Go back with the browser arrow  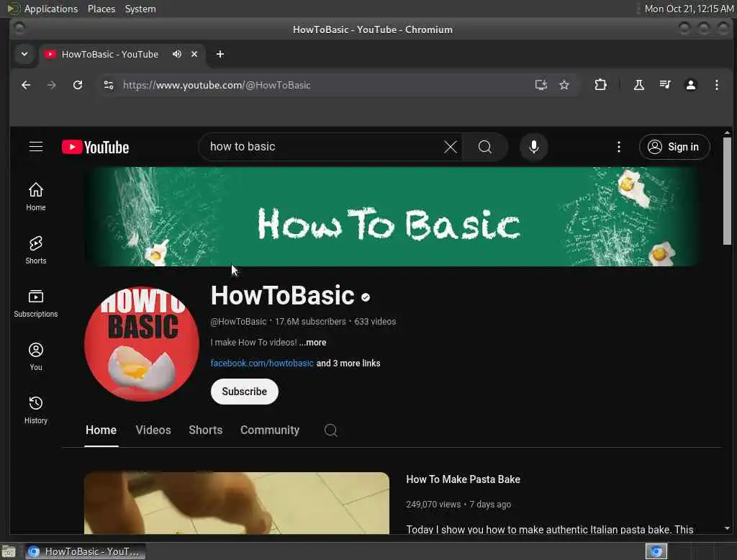[x=26, y=85]
